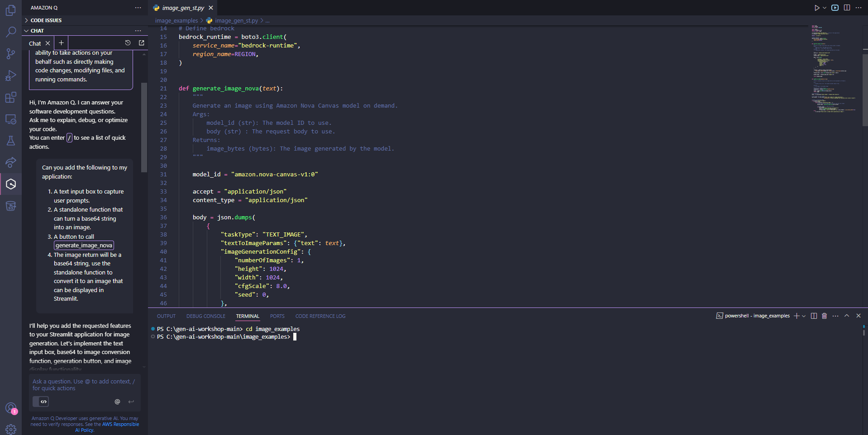Screen dimensions: 868x435
Task: Create a new terminal with plus
Action: [796, 316]
